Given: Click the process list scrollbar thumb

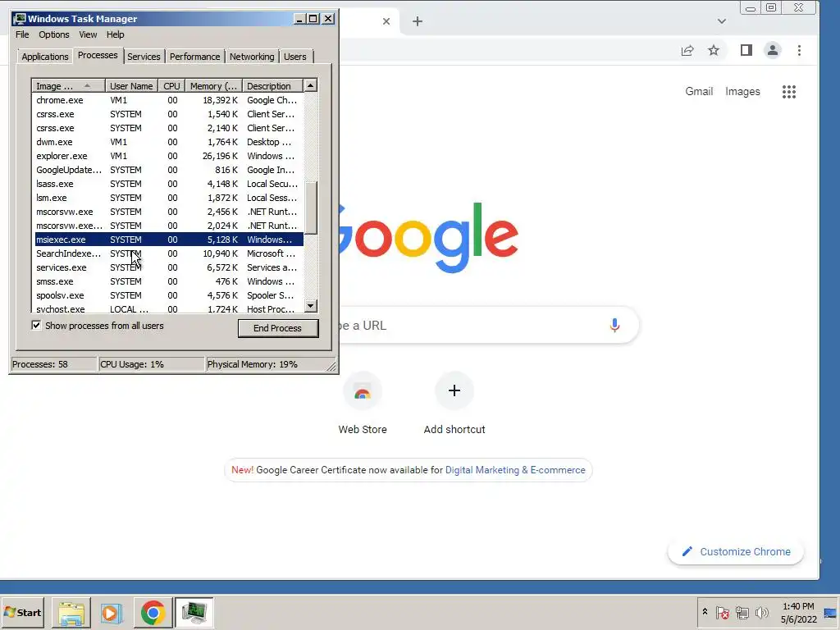Looking at the screenshot, I should point(311,208).
